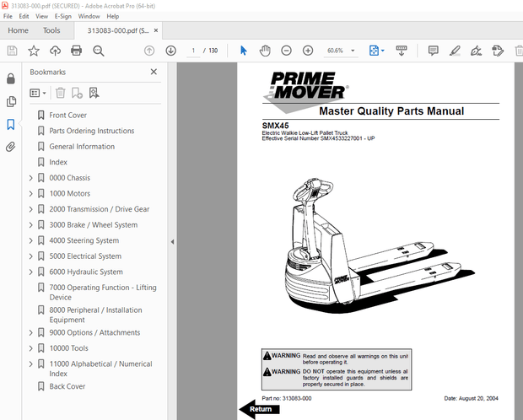This screenshot has width=523, height=420.
Task: Click the Return arrow link
Action: pyautogui.click(x=259, y=409)
